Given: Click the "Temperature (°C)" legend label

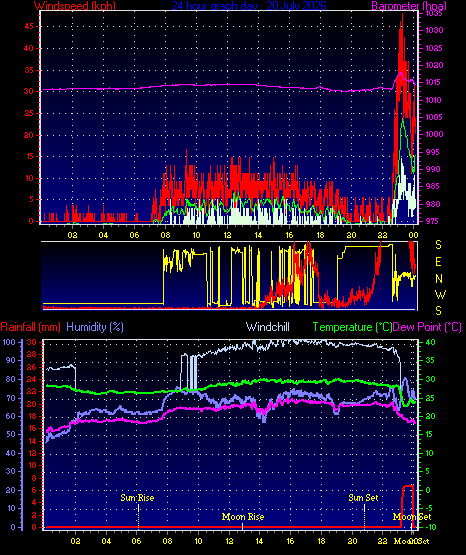Looking at the screenshot, I should click(352, 327).
